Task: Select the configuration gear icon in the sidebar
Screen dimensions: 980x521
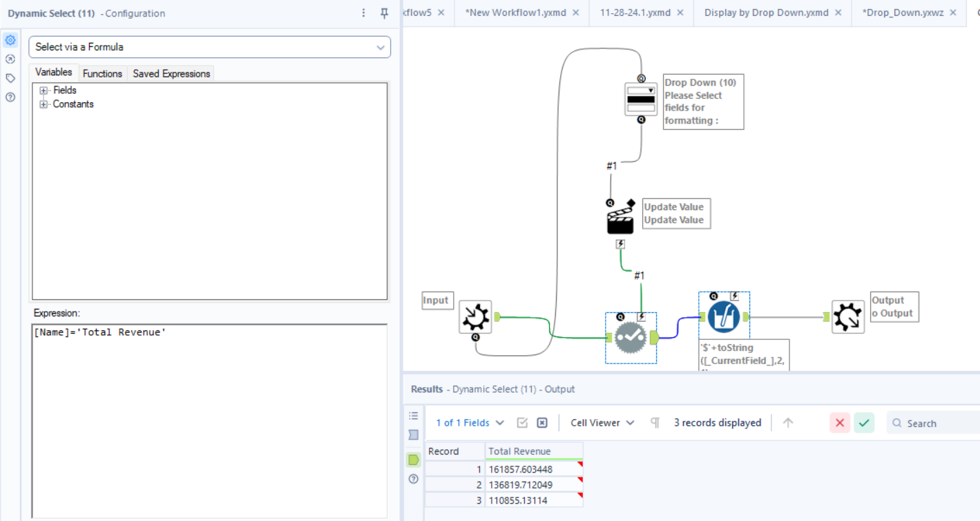Action: pos(10,39)
